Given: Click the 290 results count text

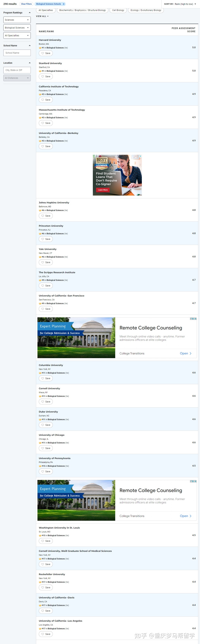Looking at the screenshot, I should point(10,4).
